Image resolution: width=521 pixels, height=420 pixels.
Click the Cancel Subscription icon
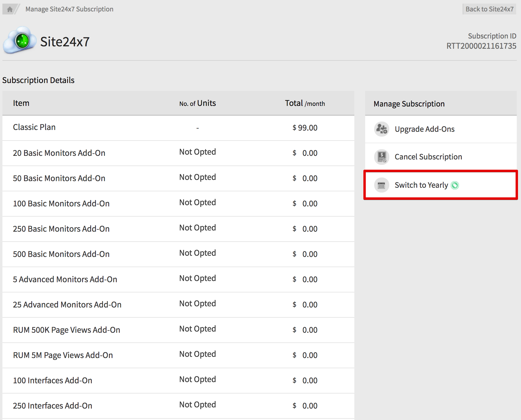point(381,157)
